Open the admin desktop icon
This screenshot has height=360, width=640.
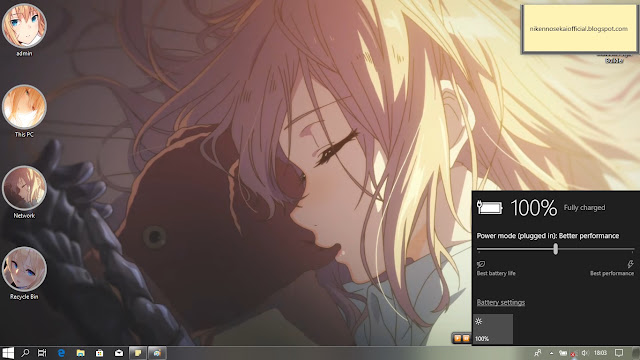click(x=24, y=29)
